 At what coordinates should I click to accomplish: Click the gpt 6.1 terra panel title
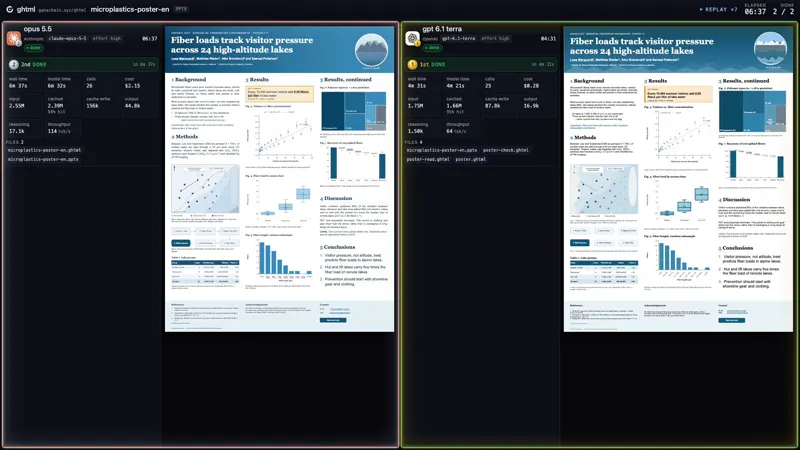[x=442, y=29]
